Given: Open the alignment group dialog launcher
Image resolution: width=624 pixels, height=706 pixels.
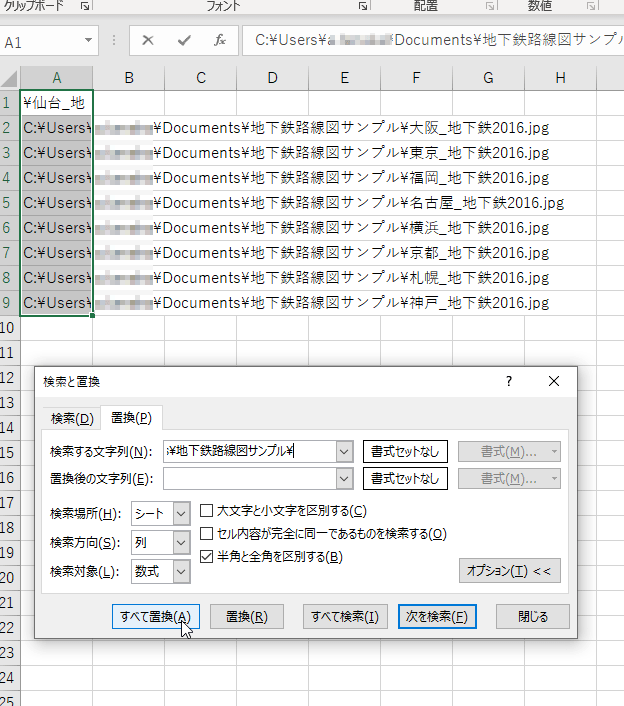Looking at the screenshot, I should point(491,6).
